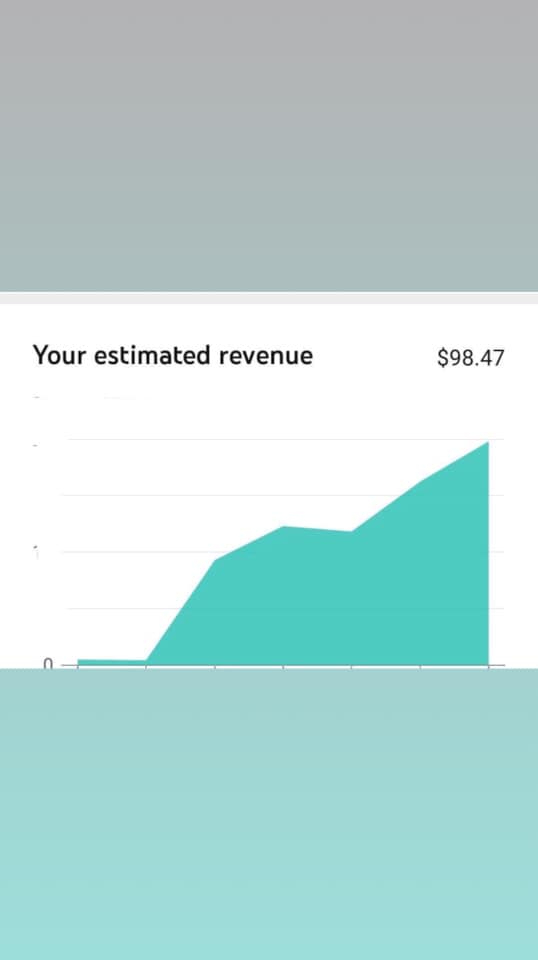
Task: Tap the point where revenue starts rising steeply
Action: tap(146, 660)
